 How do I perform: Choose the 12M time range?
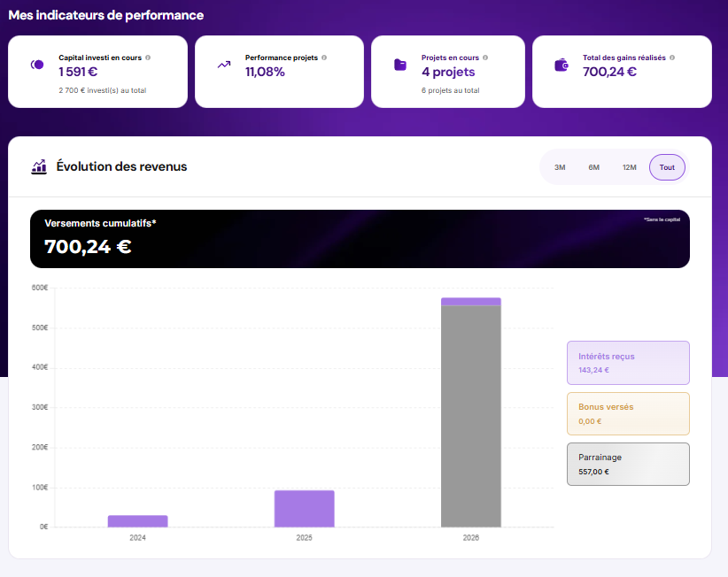pyautogui.click(x=629, y=167)
